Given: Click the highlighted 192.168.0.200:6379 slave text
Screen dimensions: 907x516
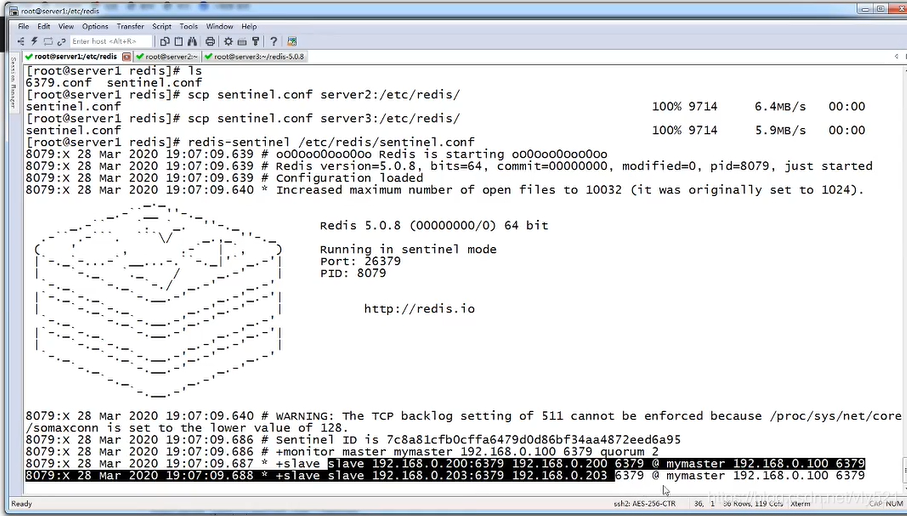Looking at the screenshot, I should pos(438,464).
